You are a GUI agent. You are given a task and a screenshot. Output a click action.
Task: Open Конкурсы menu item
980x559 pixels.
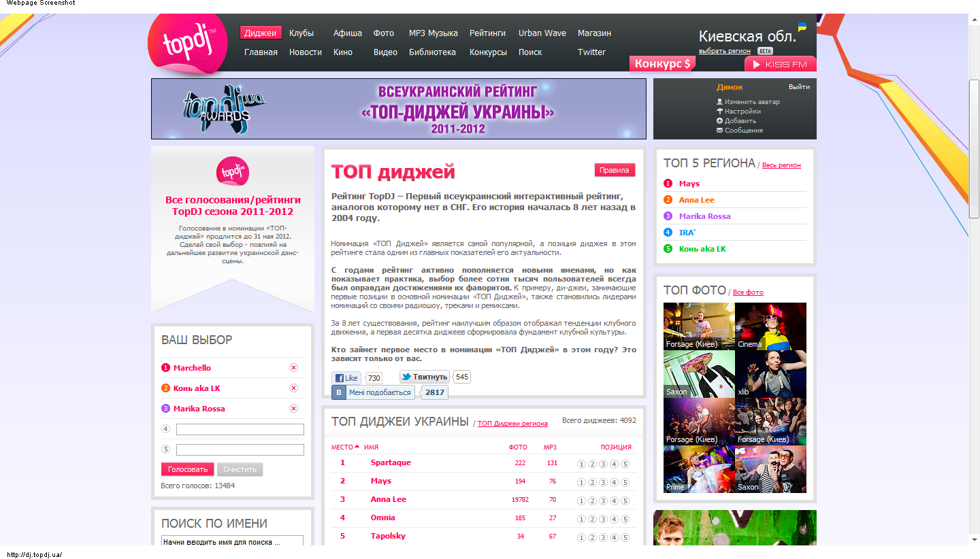488,52
